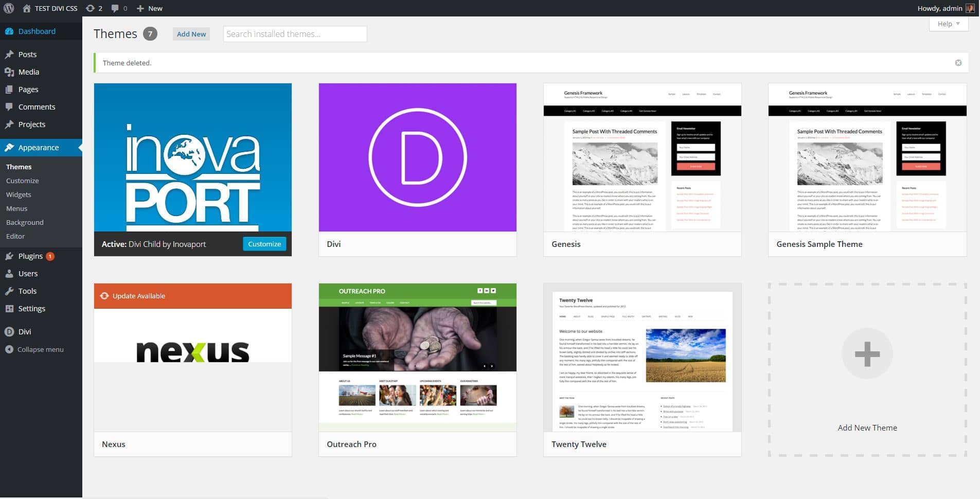Open the Dashboard menu link

point(37,31)
